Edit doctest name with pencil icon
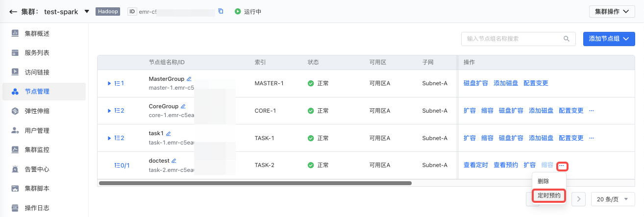644x217 pixels. 173,161
